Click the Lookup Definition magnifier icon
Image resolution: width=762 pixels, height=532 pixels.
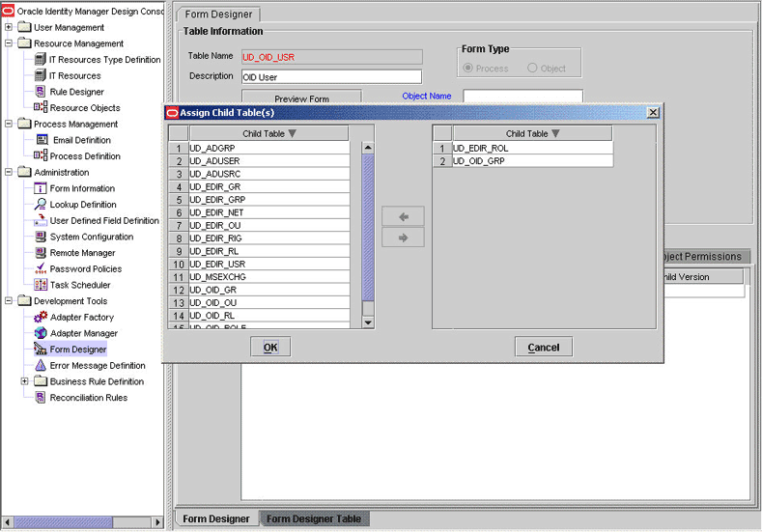tap(41, 205)
